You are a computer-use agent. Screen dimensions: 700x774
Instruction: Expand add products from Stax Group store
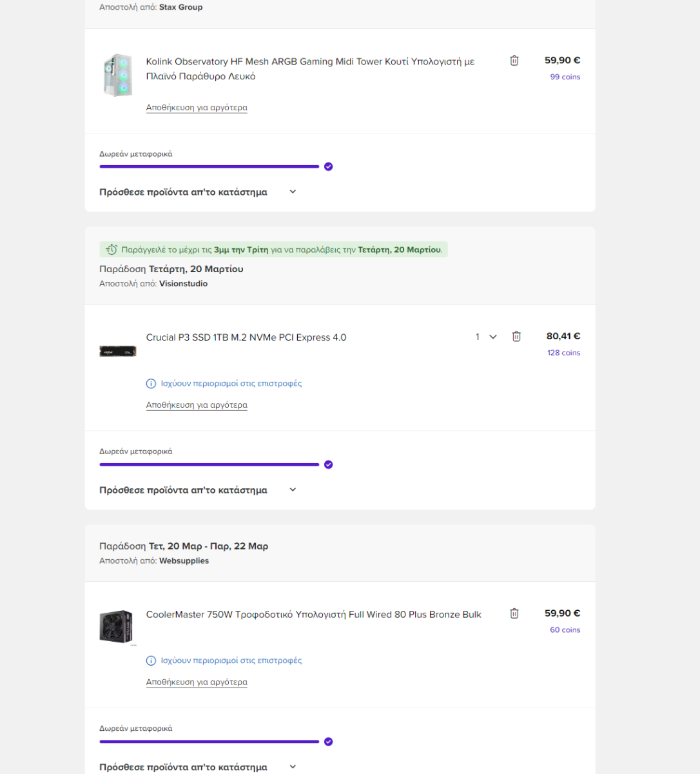pyautogui.click(x=198, y=192)
